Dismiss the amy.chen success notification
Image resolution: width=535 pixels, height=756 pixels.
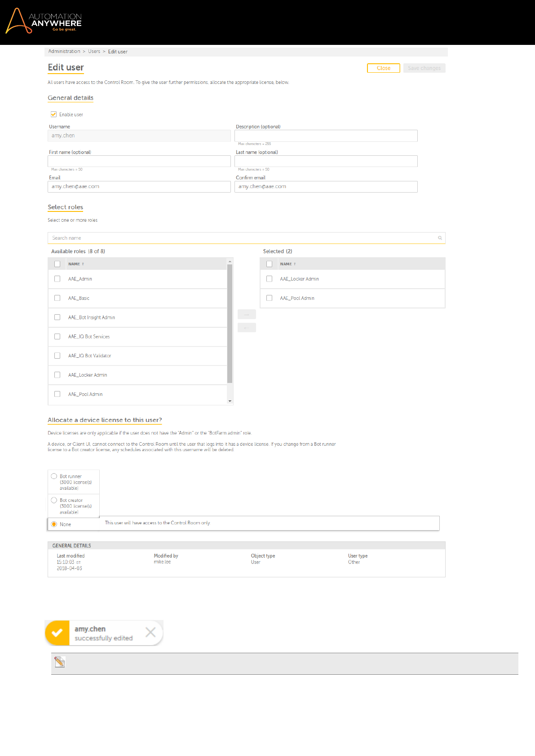click(150, 633)
